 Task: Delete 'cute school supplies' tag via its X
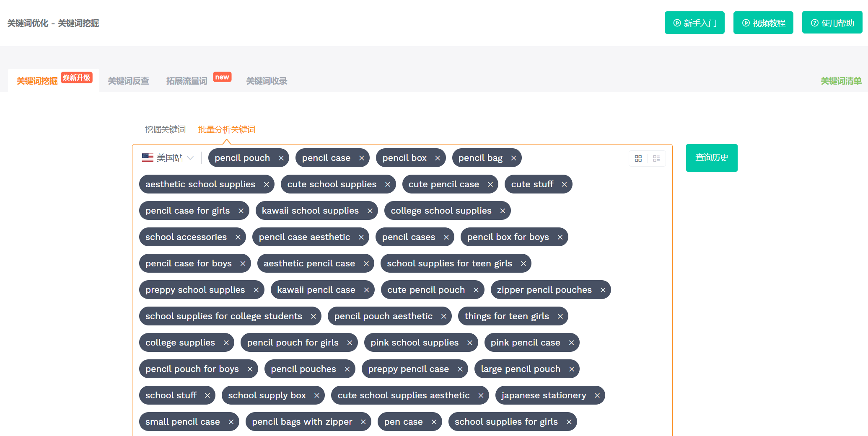click(388, 185)
